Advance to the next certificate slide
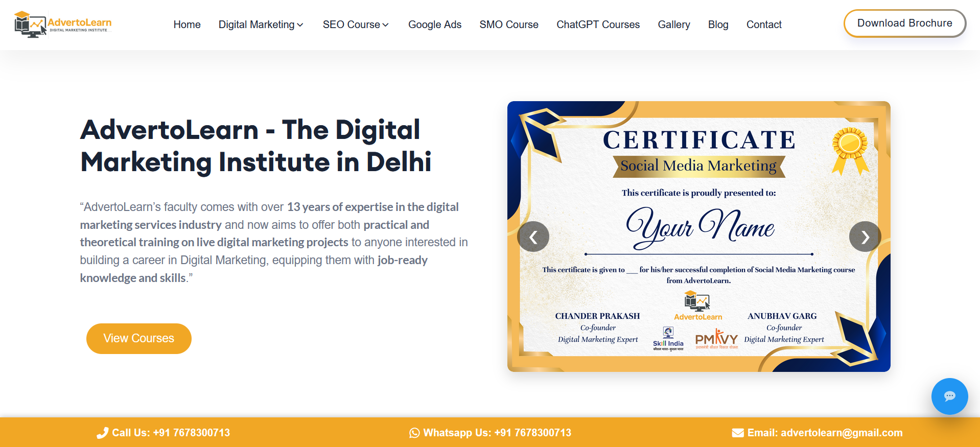This screenshot has width=980, height=447. click(x=865, y=237)
